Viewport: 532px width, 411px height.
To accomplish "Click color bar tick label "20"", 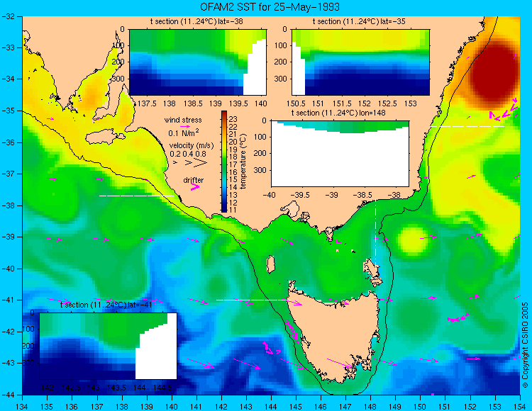I will click(x=233, y=142).
